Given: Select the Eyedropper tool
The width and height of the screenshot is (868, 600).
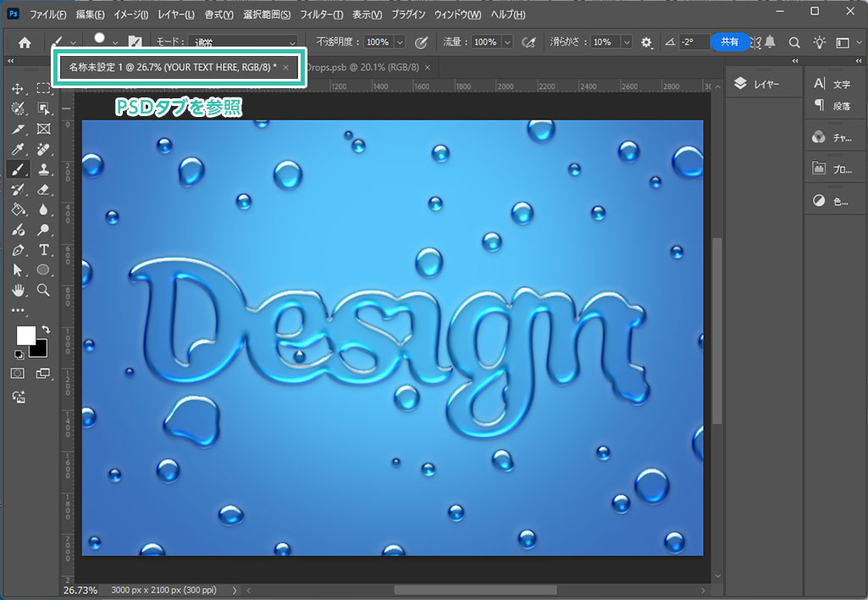Looking at the screenshot, I should click(x=18, y=149).
